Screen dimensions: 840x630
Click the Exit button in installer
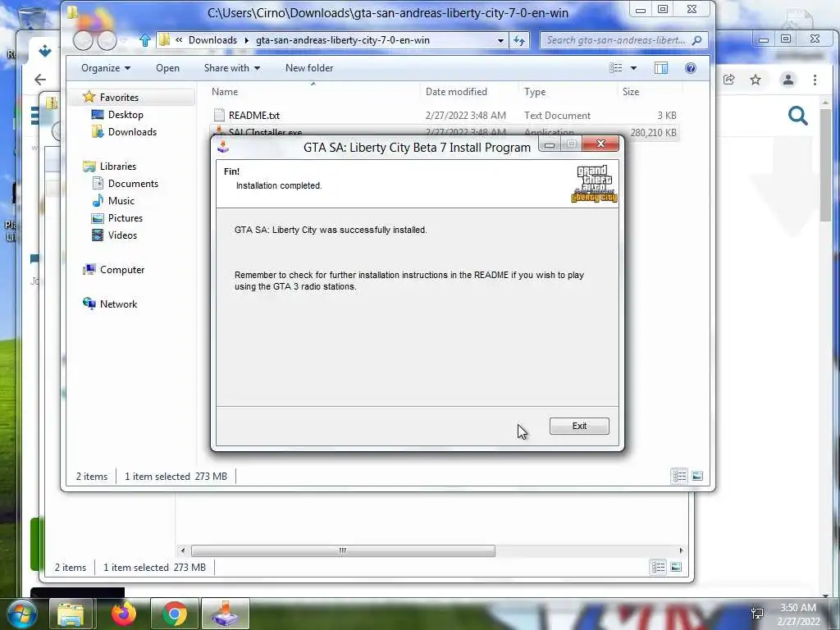[579, 426]
